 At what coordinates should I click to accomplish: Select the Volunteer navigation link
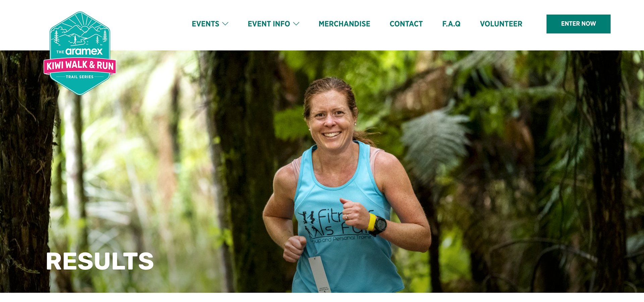click(501, 24)
